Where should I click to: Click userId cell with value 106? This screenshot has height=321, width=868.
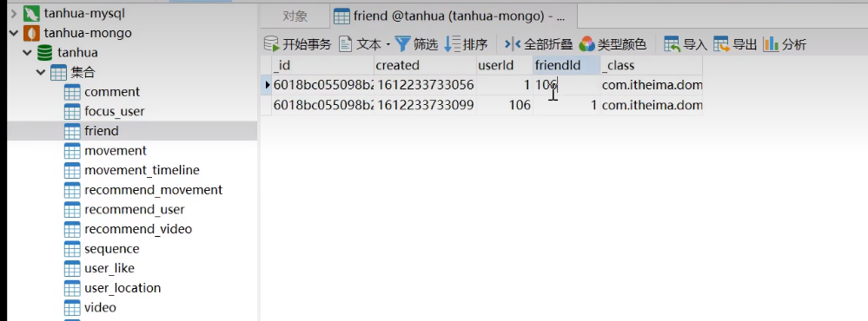click(x=504, y=105)
